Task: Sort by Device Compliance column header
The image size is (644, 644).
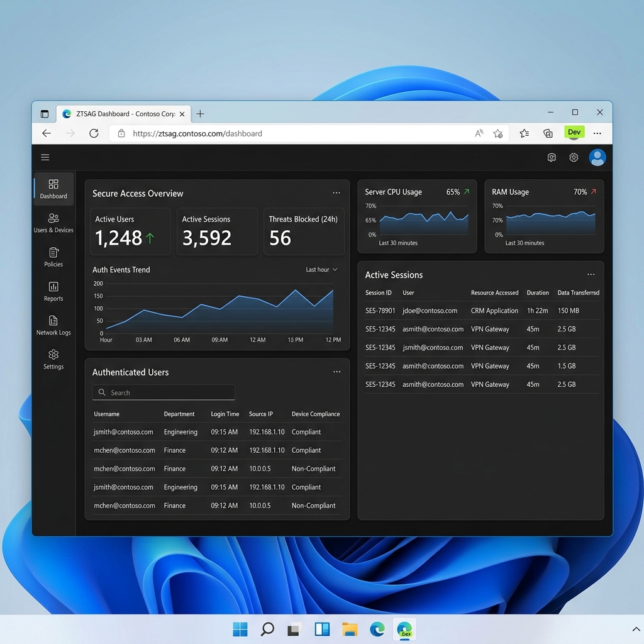Action: point(316,414)
